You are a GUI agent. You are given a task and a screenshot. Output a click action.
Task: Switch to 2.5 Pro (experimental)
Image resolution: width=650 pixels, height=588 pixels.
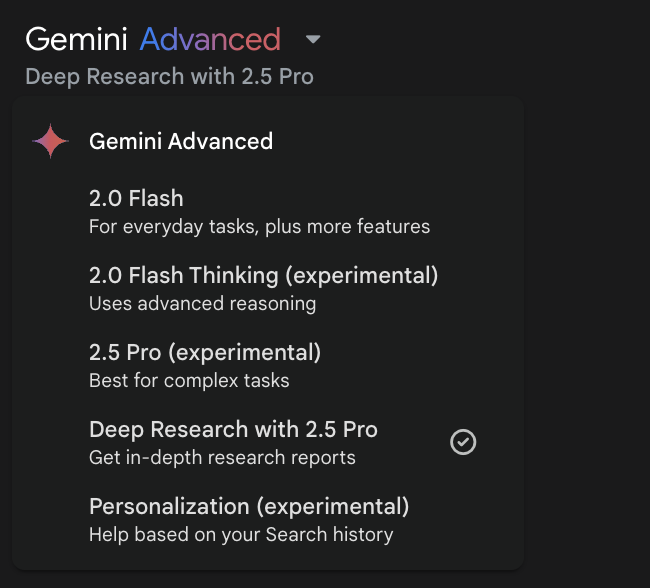click(x=268, y=366)
